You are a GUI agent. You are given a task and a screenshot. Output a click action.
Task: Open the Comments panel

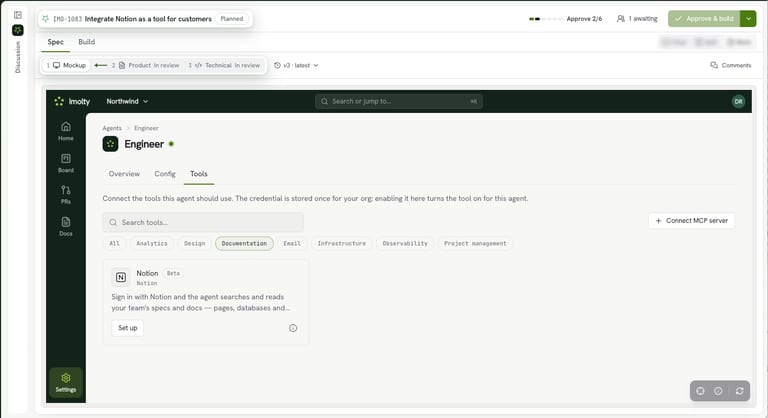[x=731, y=65]
